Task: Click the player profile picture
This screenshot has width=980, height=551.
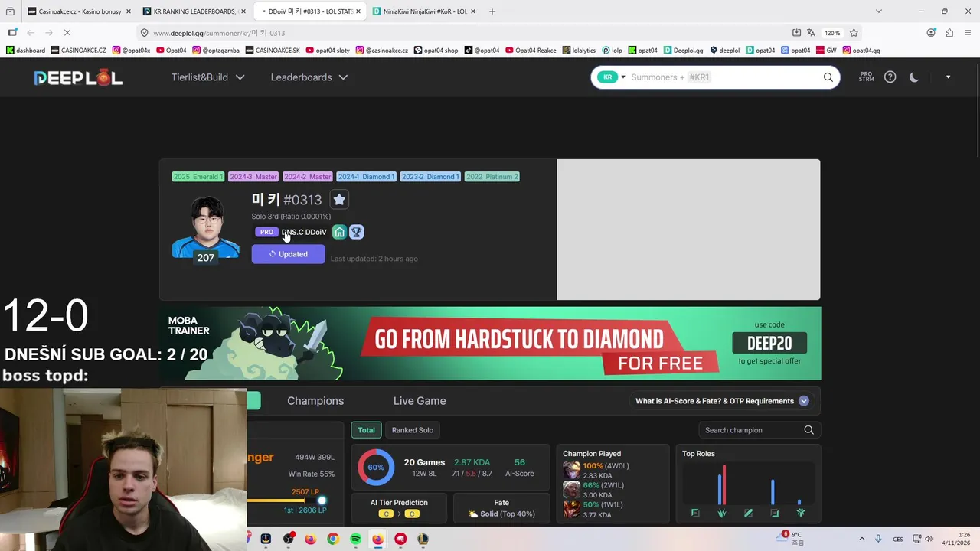Action: tap(206, 227)
